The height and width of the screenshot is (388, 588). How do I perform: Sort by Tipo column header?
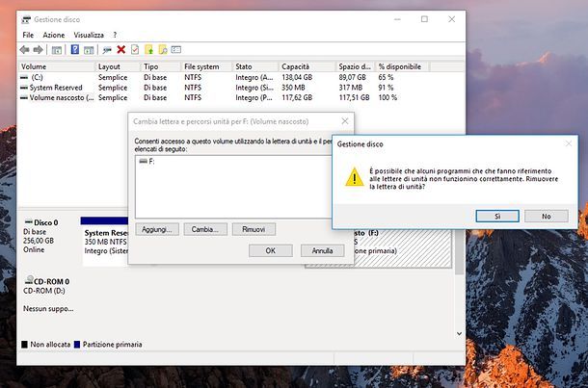tap(160, 66)
